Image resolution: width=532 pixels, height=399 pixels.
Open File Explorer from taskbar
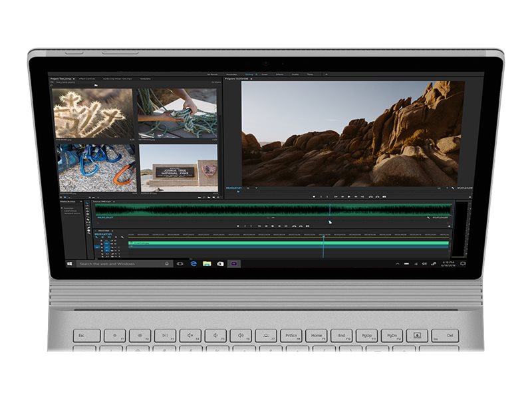(207, 263)
